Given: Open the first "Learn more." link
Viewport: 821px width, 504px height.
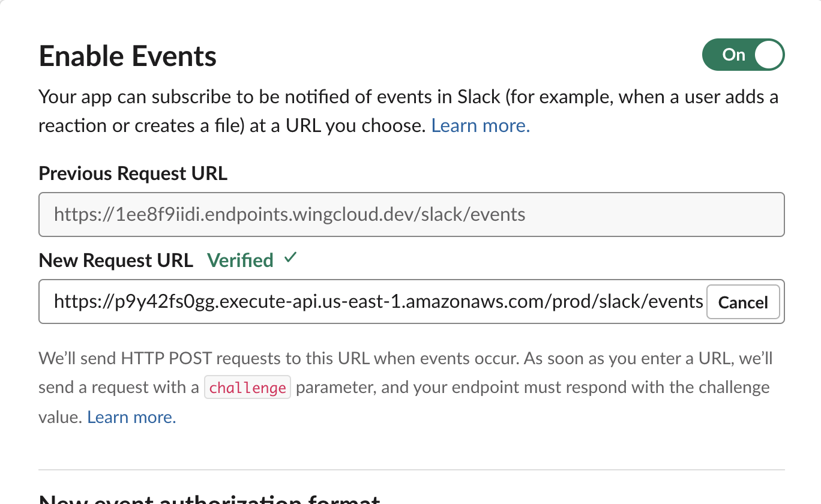Looking at the screenshot, I should click(x=480, y=125).
